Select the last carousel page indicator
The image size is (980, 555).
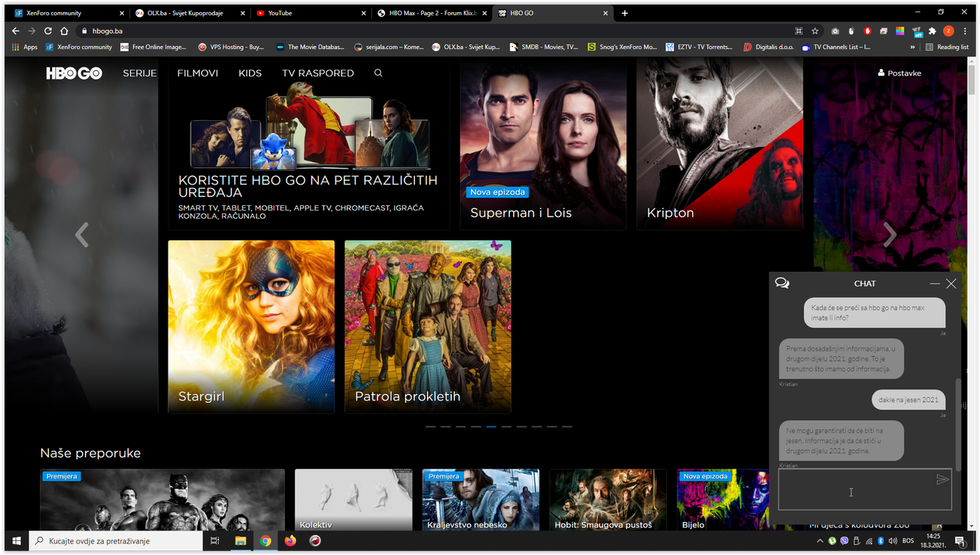tap(567, 426)
